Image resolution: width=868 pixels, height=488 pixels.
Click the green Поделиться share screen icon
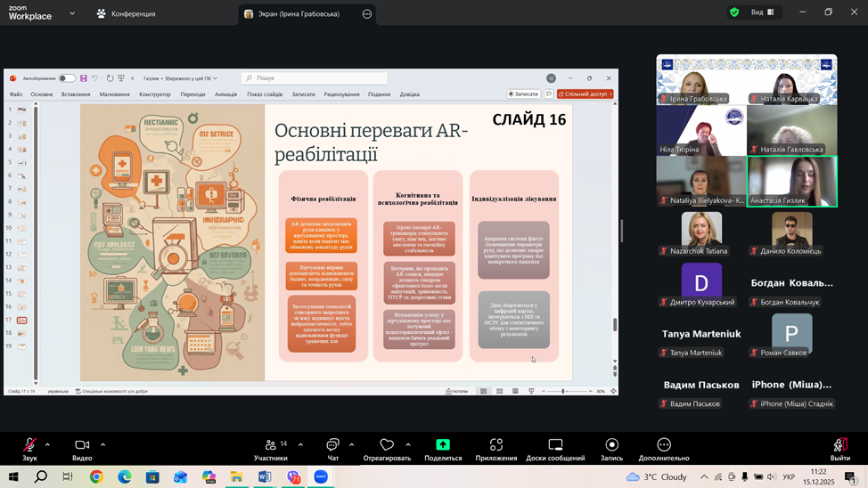pos(443,445)
